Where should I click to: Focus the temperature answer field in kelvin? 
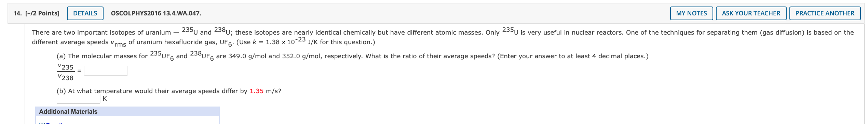[79, 99]
